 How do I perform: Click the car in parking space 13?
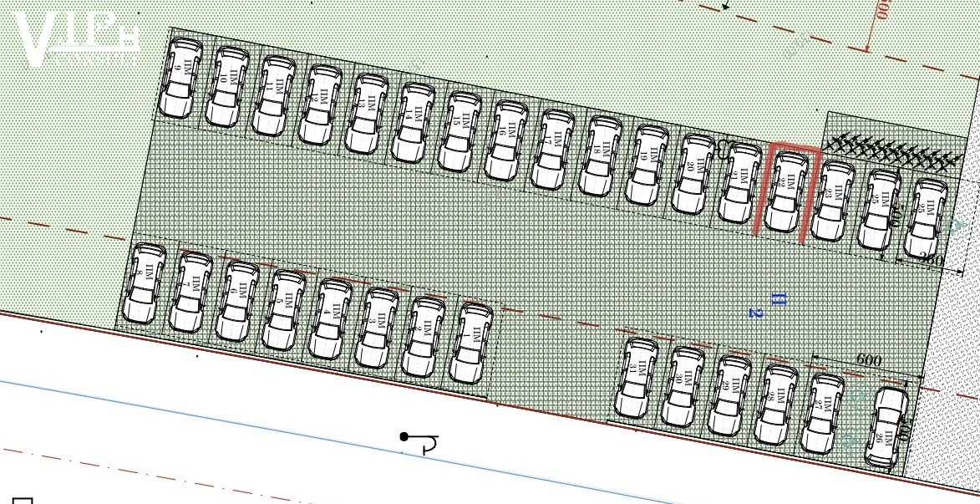[367, 114]
